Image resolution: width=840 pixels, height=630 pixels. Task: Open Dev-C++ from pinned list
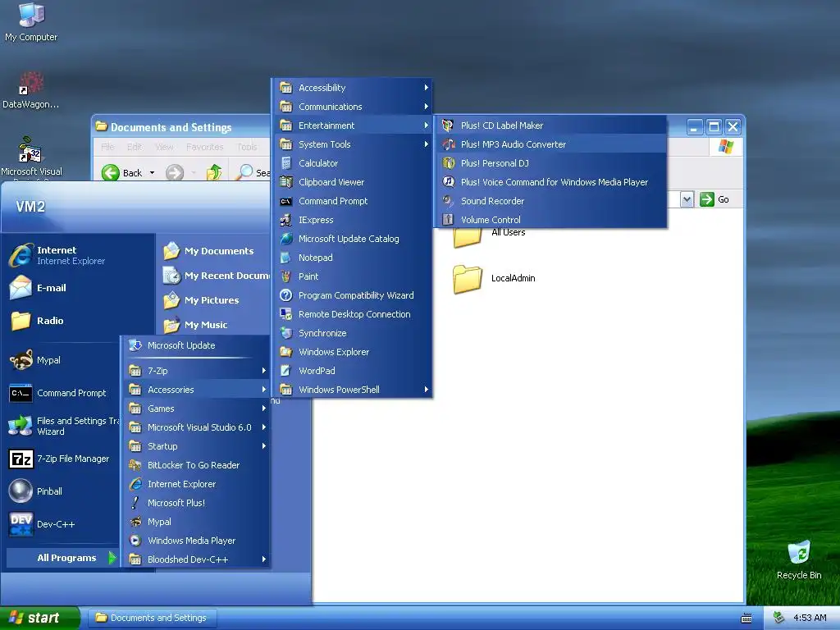[x=62, y=524]
